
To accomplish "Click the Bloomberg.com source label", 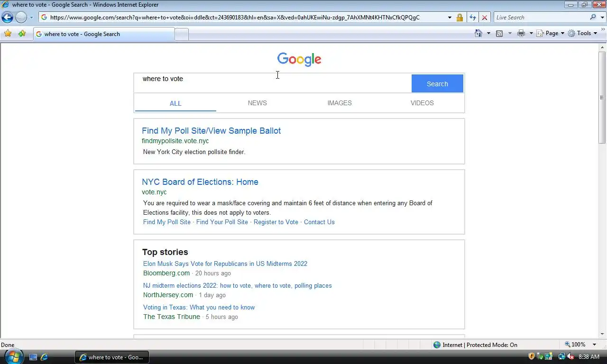I will [x=166, y=273].
